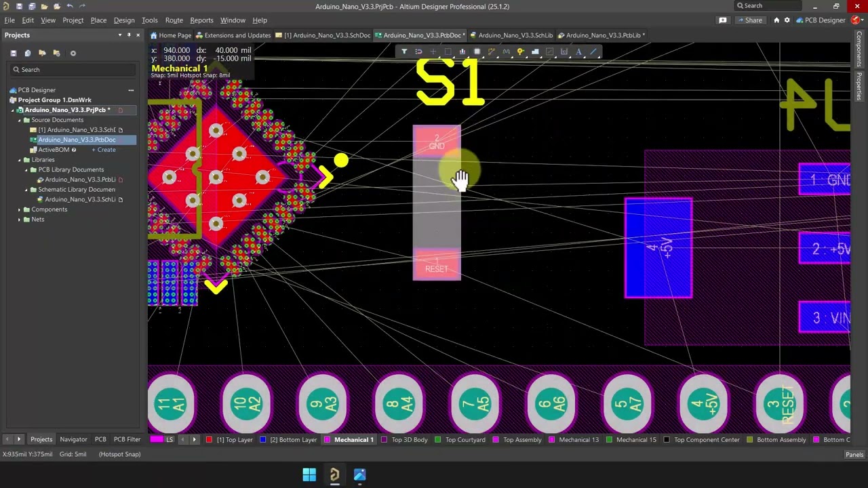Open the File menu
Image resolution: width=868 pixels, height=488 pixels.
tap(9, 20)
